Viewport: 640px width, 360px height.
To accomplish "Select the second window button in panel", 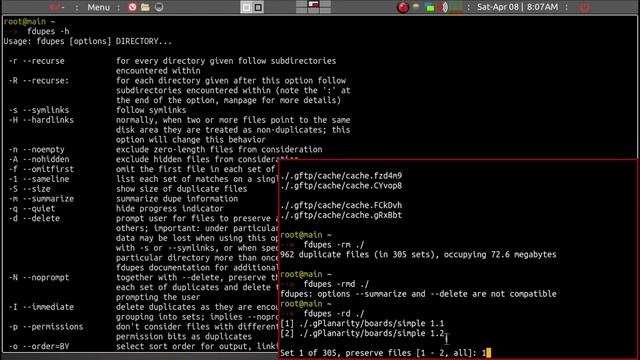I will (258, 7).
